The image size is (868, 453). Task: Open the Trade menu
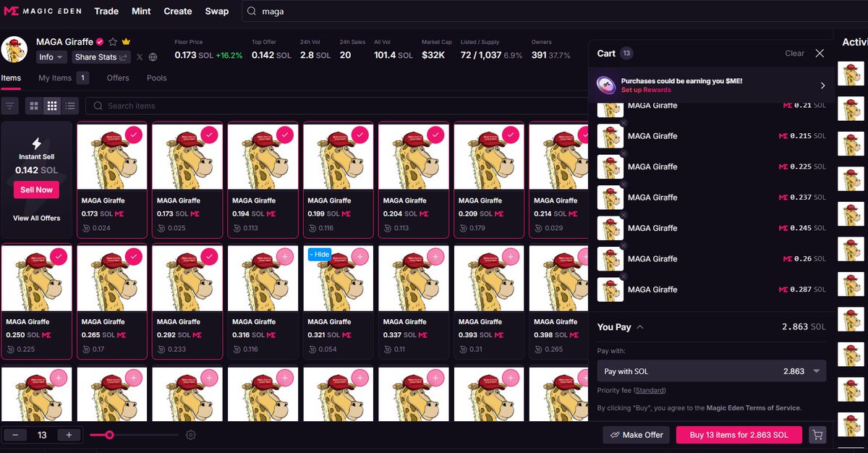106,12
